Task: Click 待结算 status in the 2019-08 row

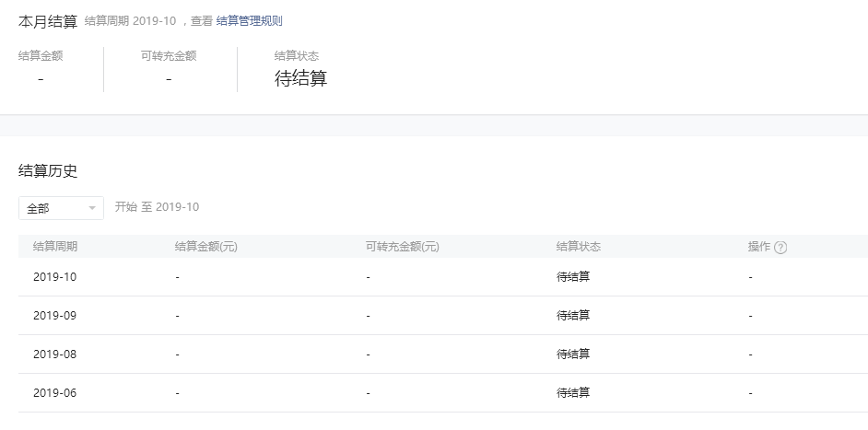Action: [x=573, y=354]
